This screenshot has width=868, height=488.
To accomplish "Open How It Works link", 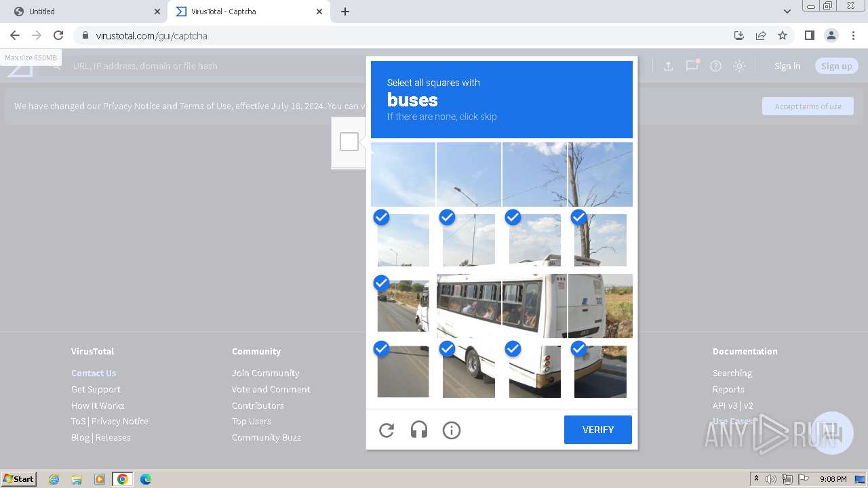I will point(98,405).
